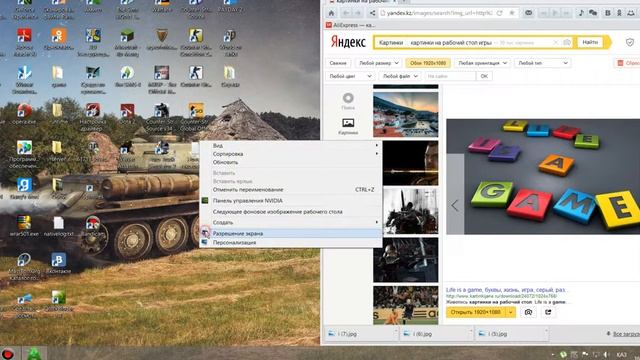Click the 'Найти' search button
Viewport: 640px width, 360px height.
pos(590,42)
